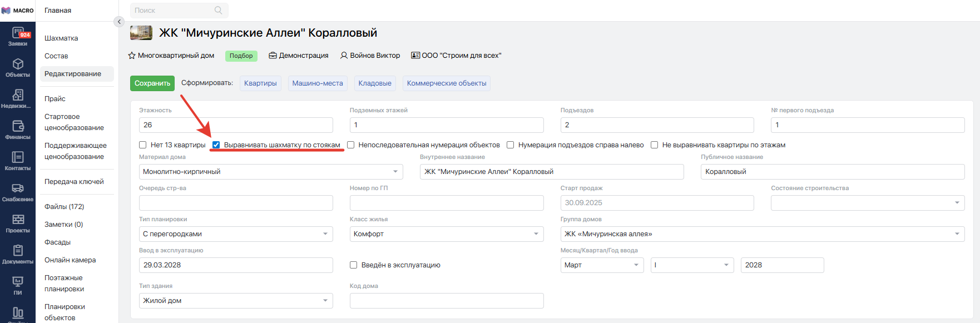Image resolution: width=980 pixels, height=323 pixels.
Task: Open Проекты sidebar icon
Action: 18,223
